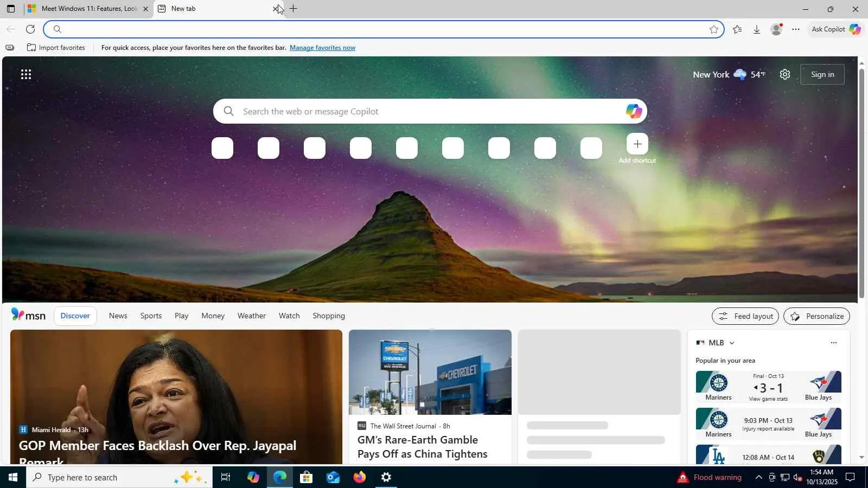
Task: Open new tab page settings gear
Action: [x=785, y=74]
